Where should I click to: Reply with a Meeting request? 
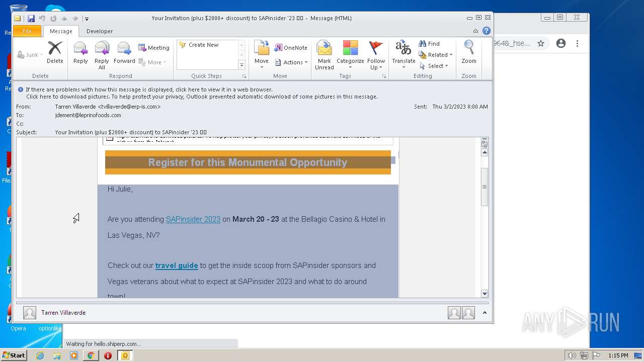pos(154,48)
